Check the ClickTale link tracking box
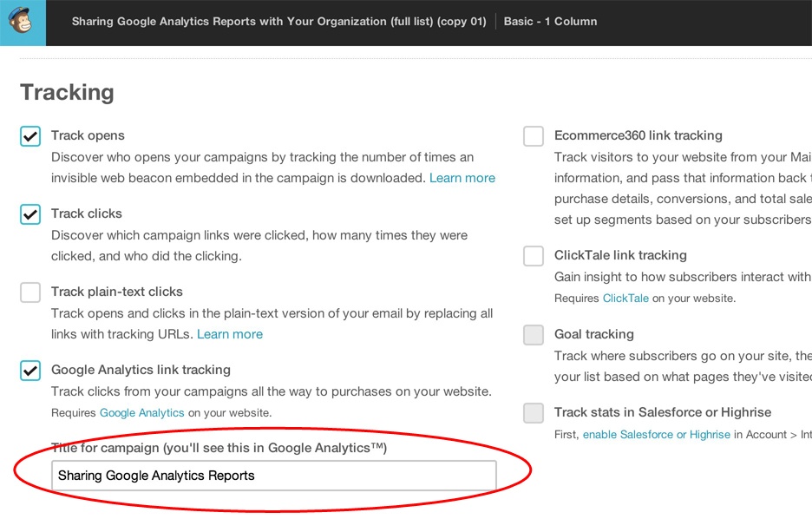Image resolution: width=812 pixels, height=519 pixels. (x=534, y=256)
